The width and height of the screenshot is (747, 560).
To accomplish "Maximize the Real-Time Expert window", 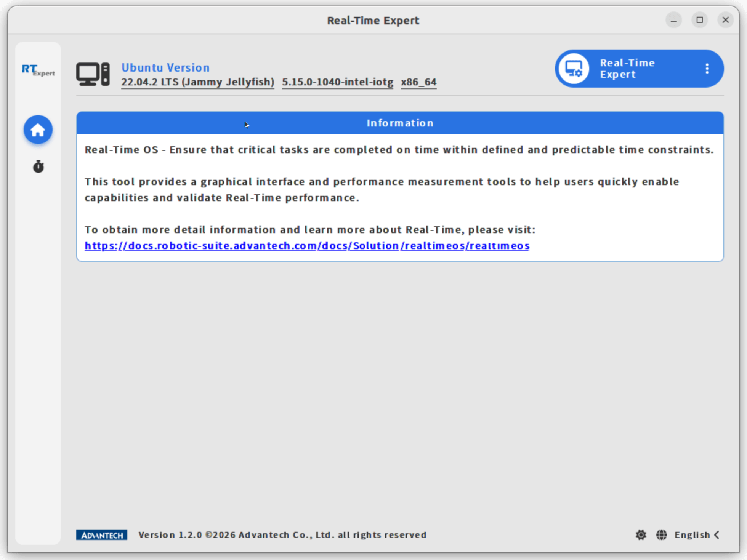I will pyautogui.click(x=700, y=20).
